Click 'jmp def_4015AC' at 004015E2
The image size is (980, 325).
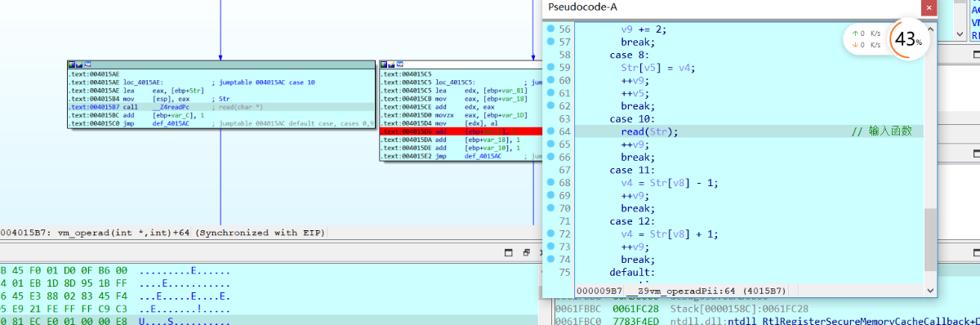468,156
